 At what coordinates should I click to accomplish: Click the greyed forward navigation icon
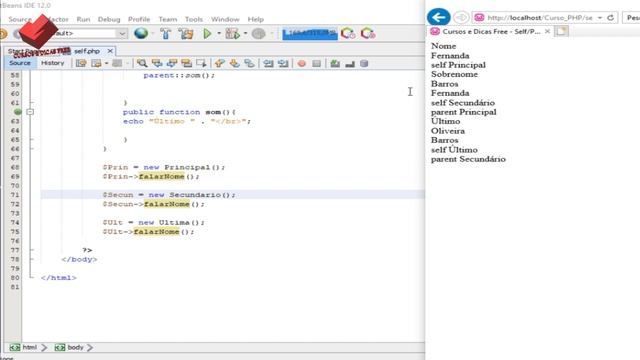pos(117,63)
